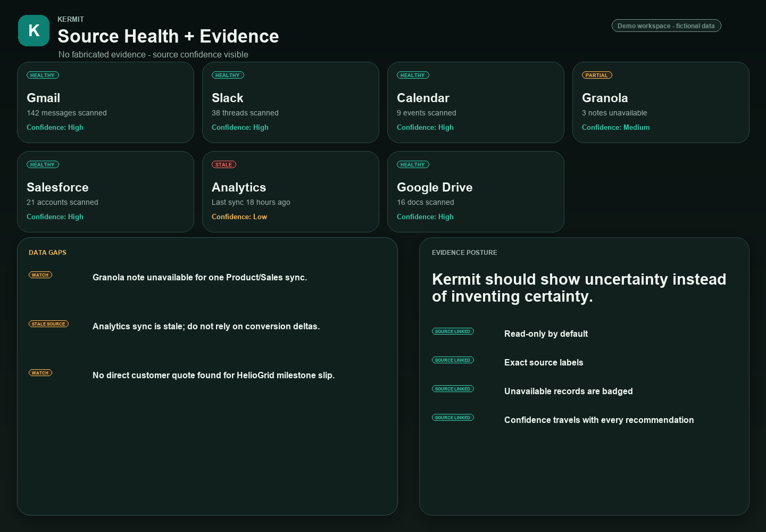The image size is (766, 532).
Task: Click the STALE badge on Analytics card
Action: pos(224,164)
